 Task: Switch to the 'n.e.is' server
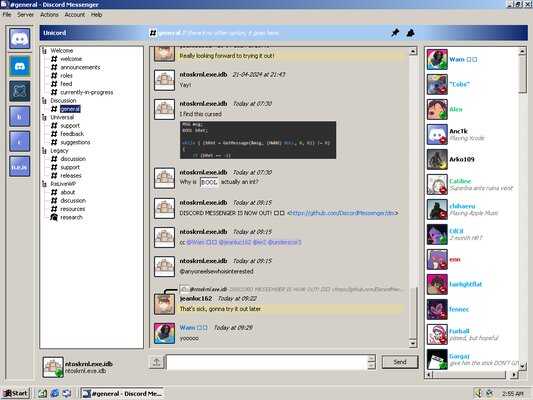click(19, 167)
